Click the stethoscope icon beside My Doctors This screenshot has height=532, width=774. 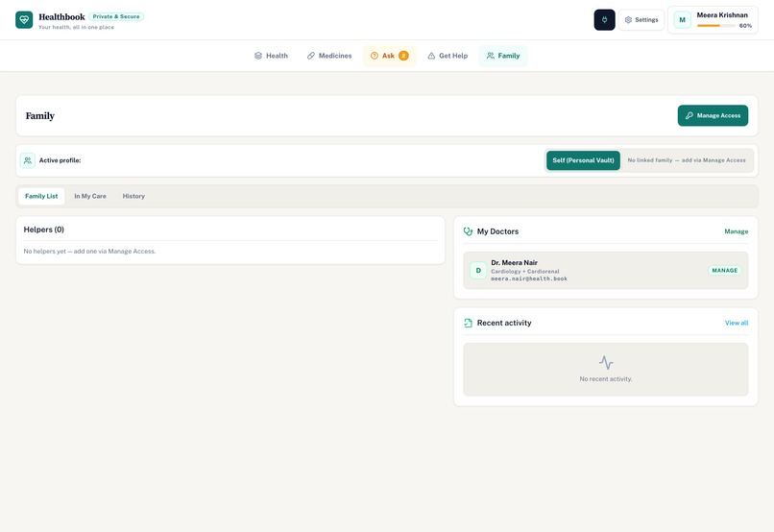468,231
